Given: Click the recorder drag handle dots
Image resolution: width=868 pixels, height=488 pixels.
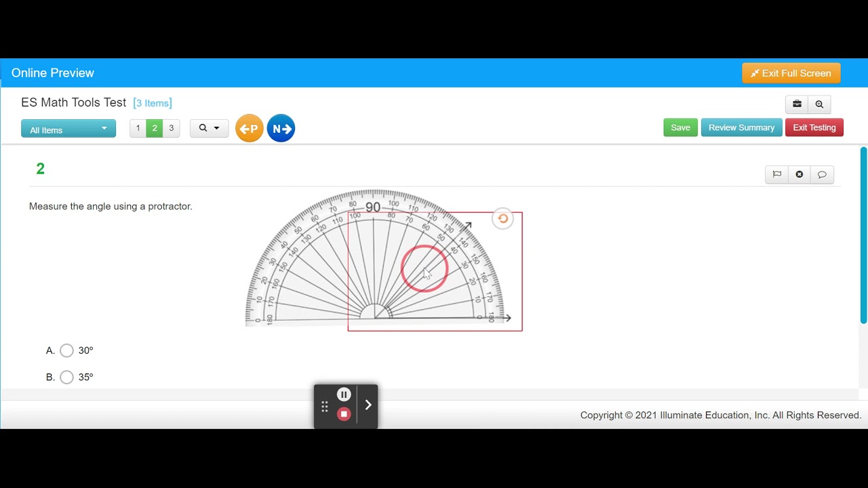Looking at the screenshot, I should [325, 407].
